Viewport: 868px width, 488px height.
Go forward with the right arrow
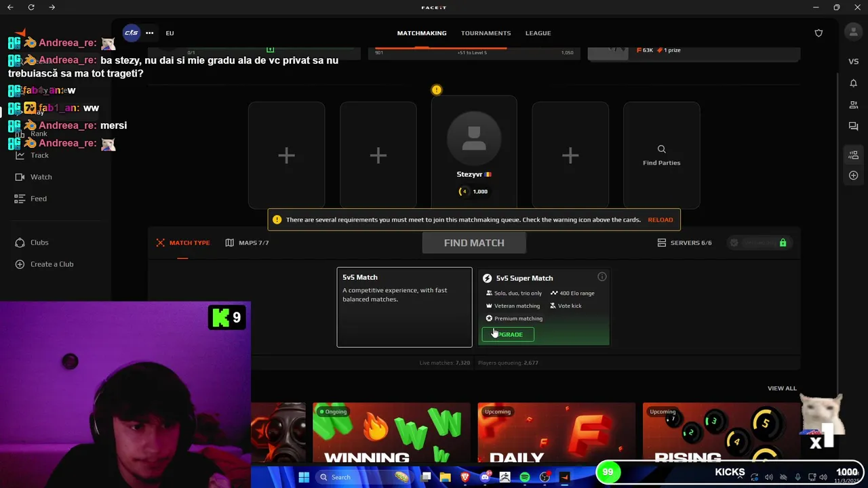click(x=52, y=7)
